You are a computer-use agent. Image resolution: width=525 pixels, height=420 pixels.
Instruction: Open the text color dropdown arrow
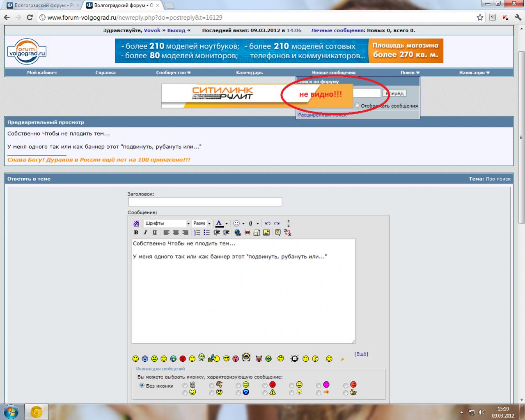pos(227,224)
